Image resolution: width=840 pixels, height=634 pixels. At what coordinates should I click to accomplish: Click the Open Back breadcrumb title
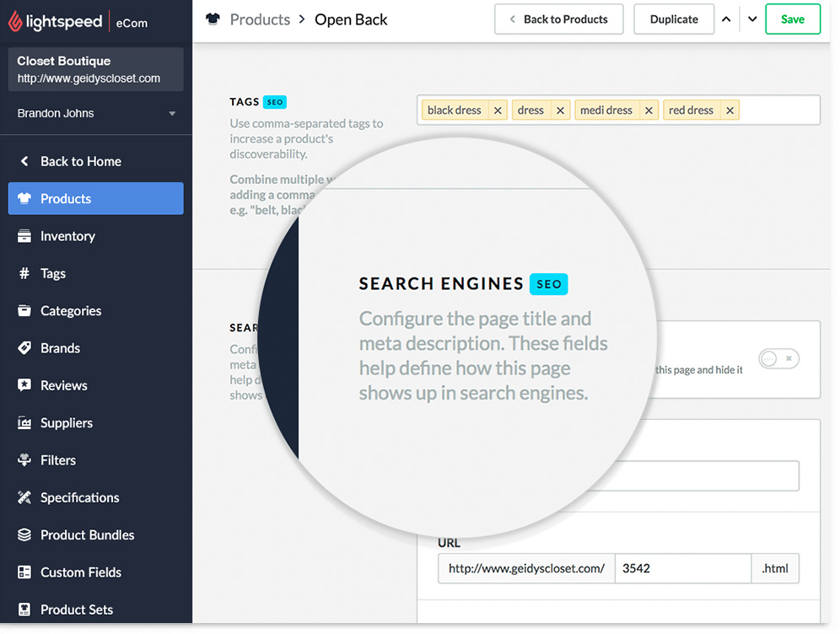pyautogui.click(x=351, y=19)
